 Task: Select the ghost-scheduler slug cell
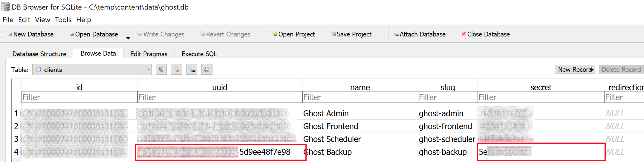pyautogui.click(x=448, y=139)
